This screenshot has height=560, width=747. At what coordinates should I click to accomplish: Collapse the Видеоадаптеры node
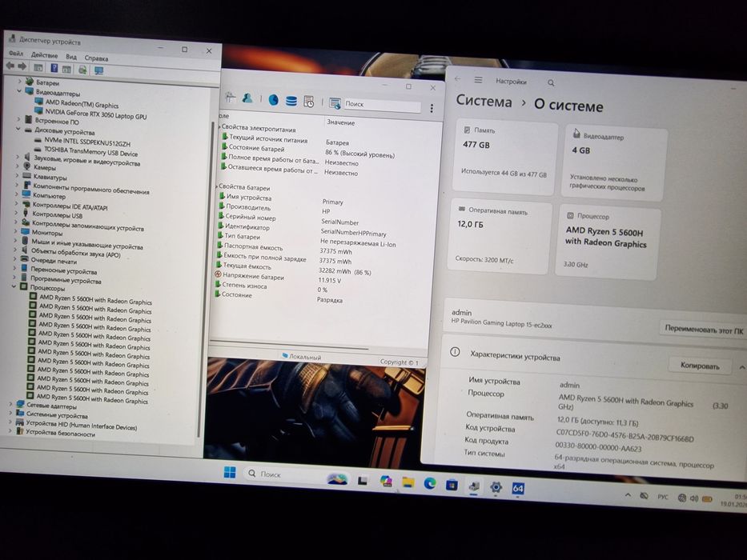19,90
